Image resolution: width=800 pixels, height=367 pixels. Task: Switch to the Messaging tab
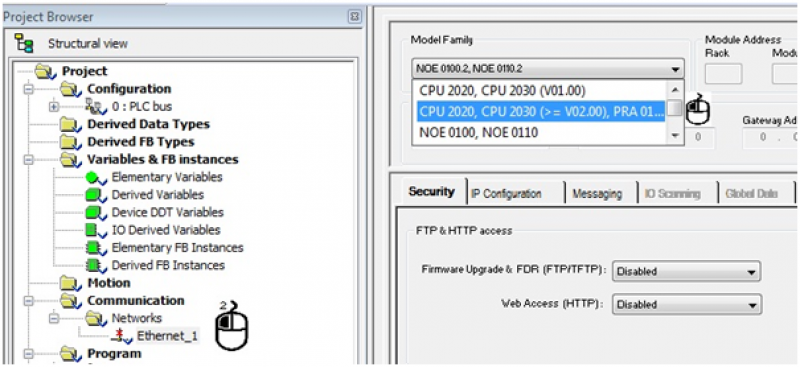tap(597, 193)
